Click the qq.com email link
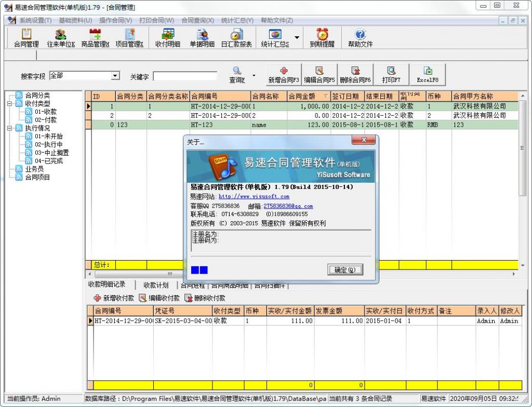This screenshot has width=532, height=407. pos(288,206)
